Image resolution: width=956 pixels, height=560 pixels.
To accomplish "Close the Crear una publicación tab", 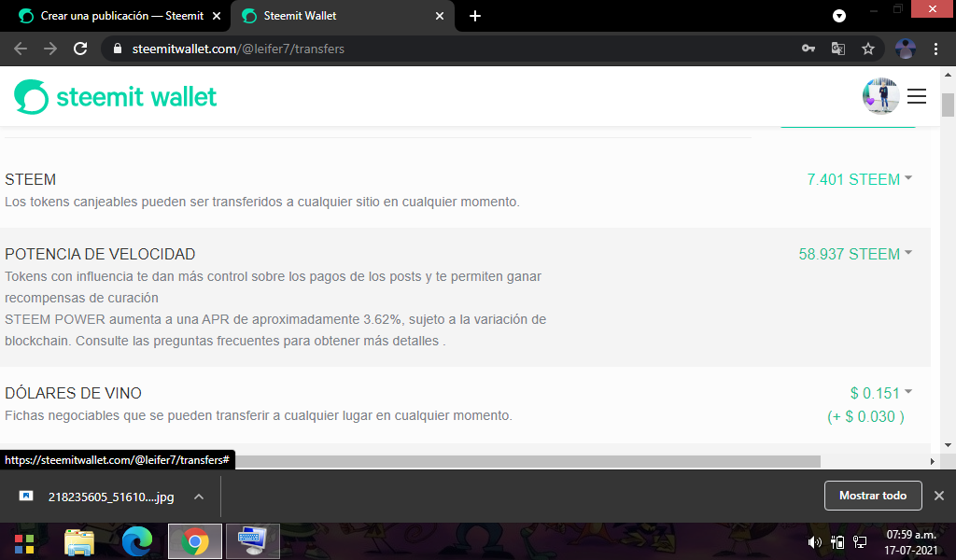I will pos(217,16).
